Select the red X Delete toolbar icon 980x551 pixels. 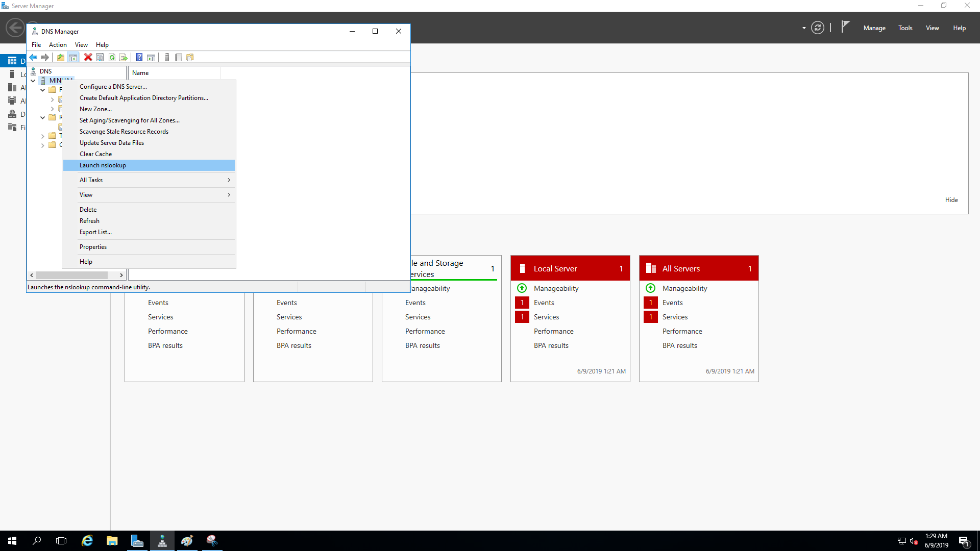click(x=88, y=57)
